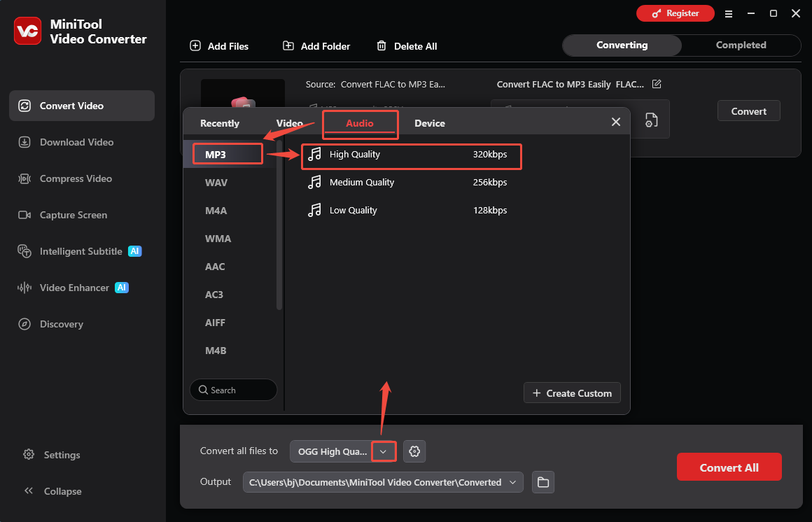Expand the Convert all files to dropdown arrow

[x=383, y=451]
